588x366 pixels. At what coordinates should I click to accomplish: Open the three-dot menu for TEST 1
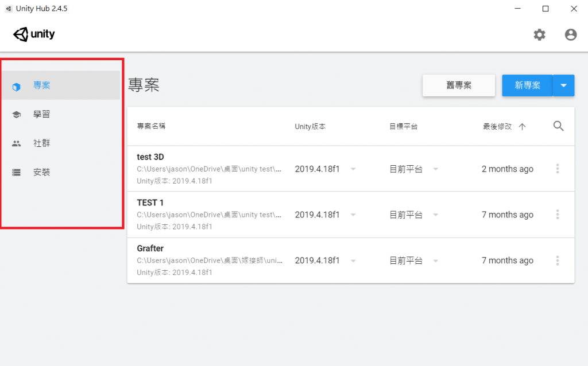click(x=558, y=215)
